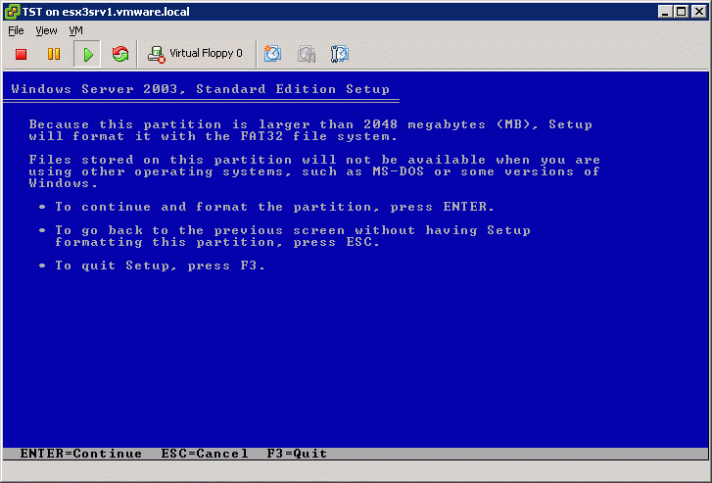Click the red Power Off button
712x483 pixels.
click(x=21, y=54)
